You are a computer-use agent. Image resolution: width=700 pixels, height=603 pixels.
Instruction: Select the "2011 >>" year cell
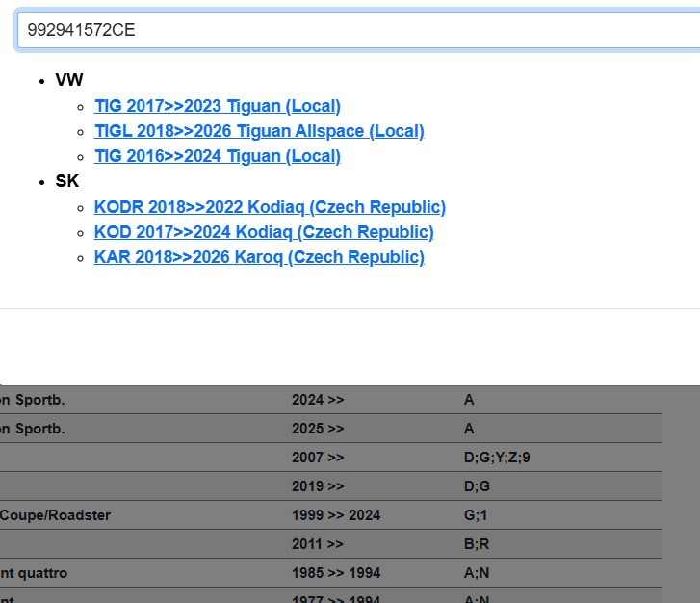(318, 544)
